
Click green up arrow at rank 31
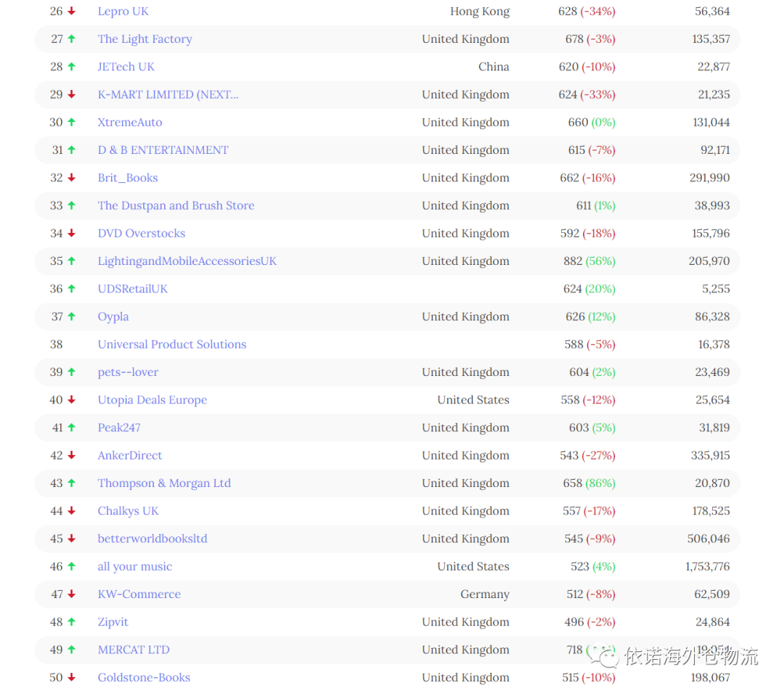pyautogui.click(x=71, y=150)
